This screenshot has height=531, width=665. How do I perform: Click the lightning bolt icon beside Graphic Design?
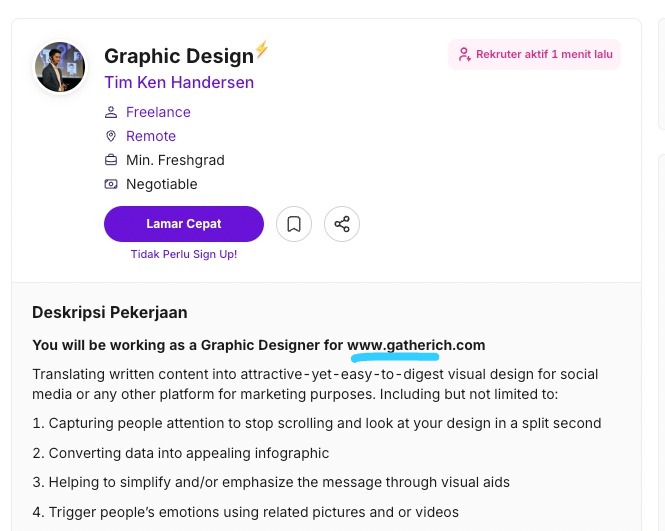pos(262,49)
